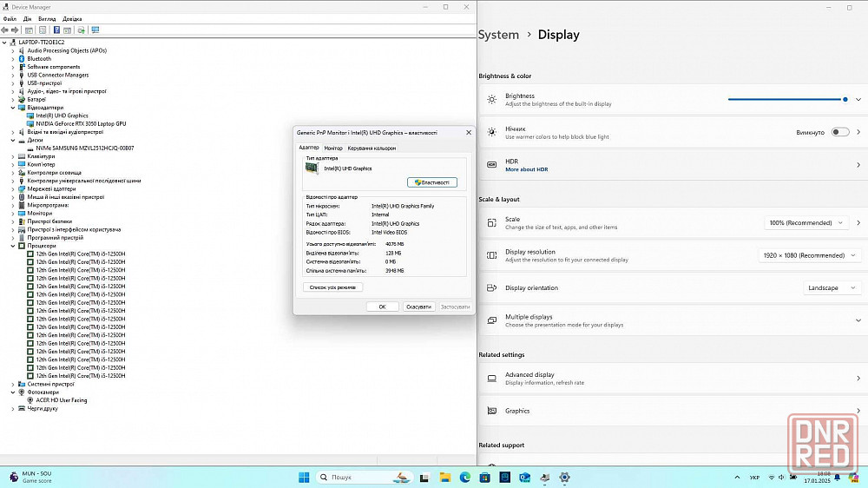The image size is (868, 488).
Task: Open the Дія menu
Action: [x=27, y=19]
